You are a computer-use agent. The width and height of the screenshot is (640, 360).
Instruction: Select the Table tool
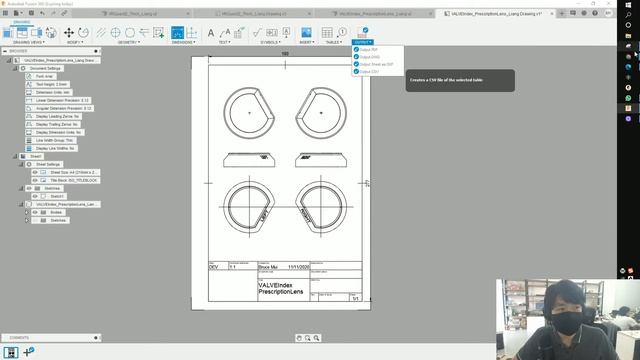(x=327, y=33)
